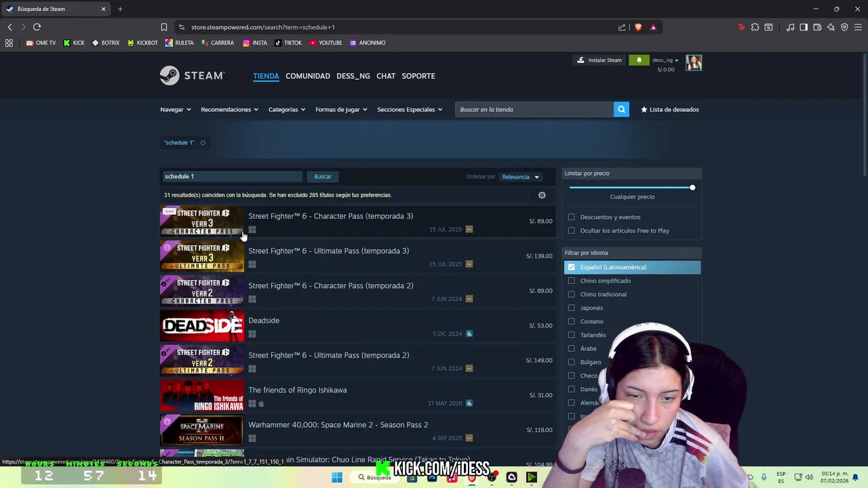Open Warhammer 40,000: Space Marine 2 Season Pass 2
The height and width of the screenshot is (488, 868).
[357, 430]
